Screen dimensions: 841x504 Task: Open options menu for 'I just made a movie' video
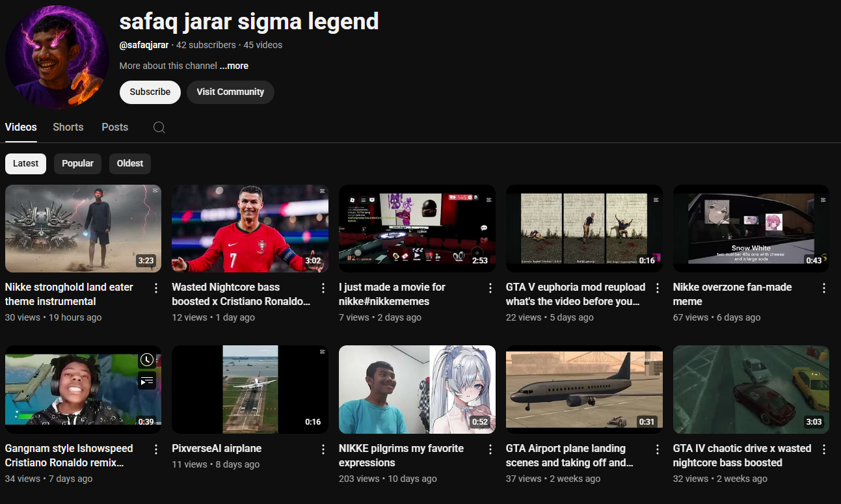click(490, 288)
